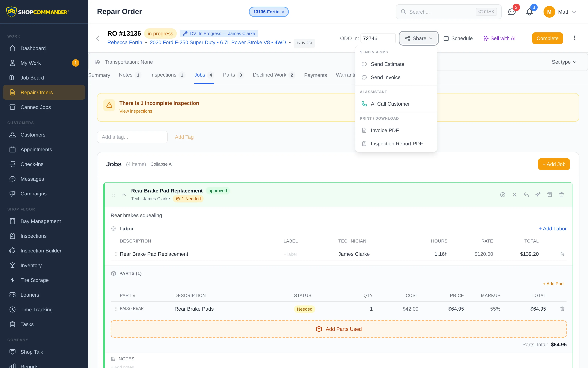Switch to the Inspections tab

(168, 75)
